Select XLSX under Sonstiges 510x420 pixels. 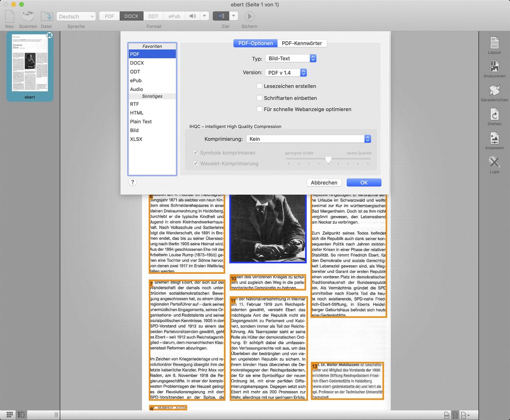point(152,139)
